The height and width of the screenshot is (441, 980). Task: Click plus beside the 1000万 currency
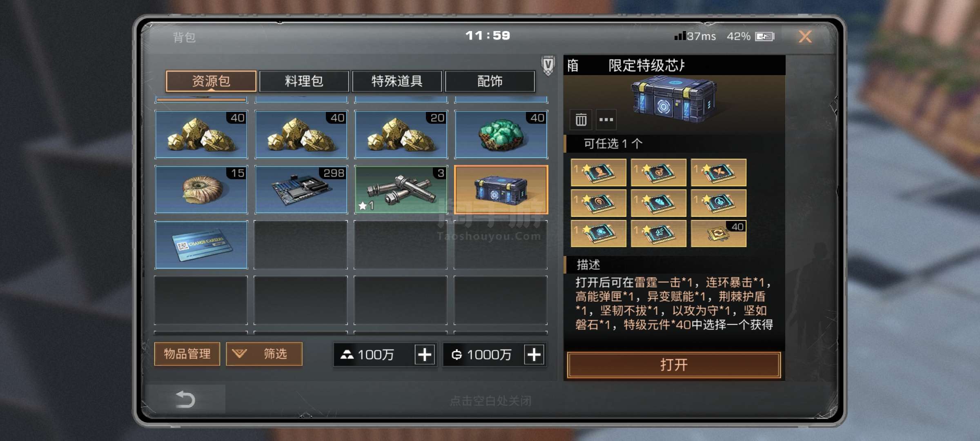coord(534,354)
